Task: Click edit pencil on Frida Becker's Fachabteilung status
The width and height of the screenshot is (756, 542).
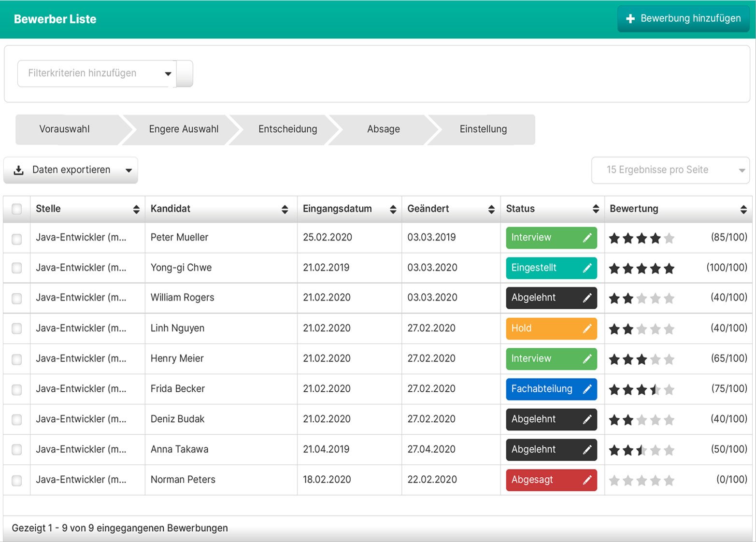Action: point(587,389)
